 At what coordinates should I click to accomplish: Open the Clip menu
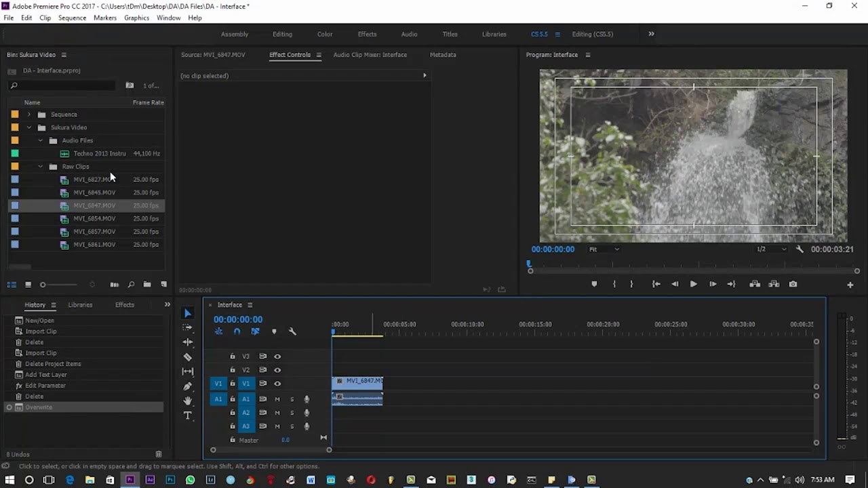[45, 18]
